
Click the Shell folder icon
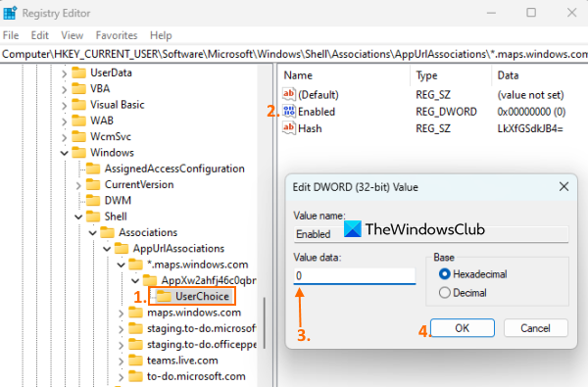(93, 217)
